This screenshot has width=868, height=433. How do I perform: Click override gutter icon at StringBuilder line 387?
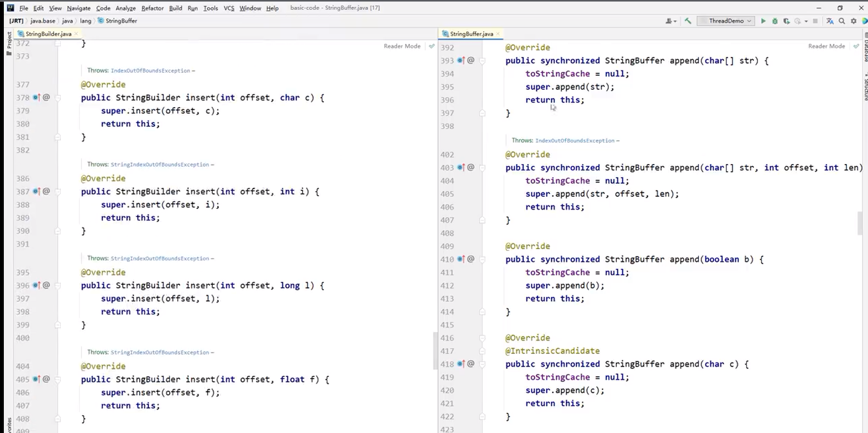coord(36,191)
